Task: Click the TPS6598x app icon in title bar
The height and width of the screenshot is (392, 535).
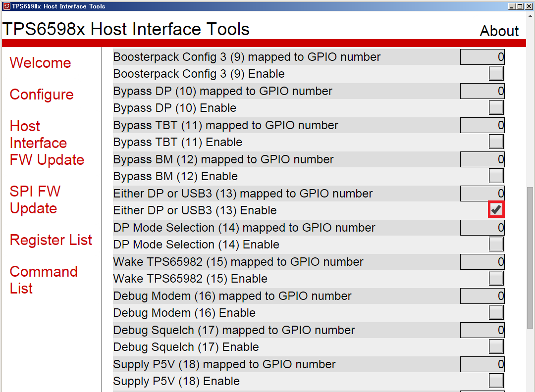Action: (6, 6)
